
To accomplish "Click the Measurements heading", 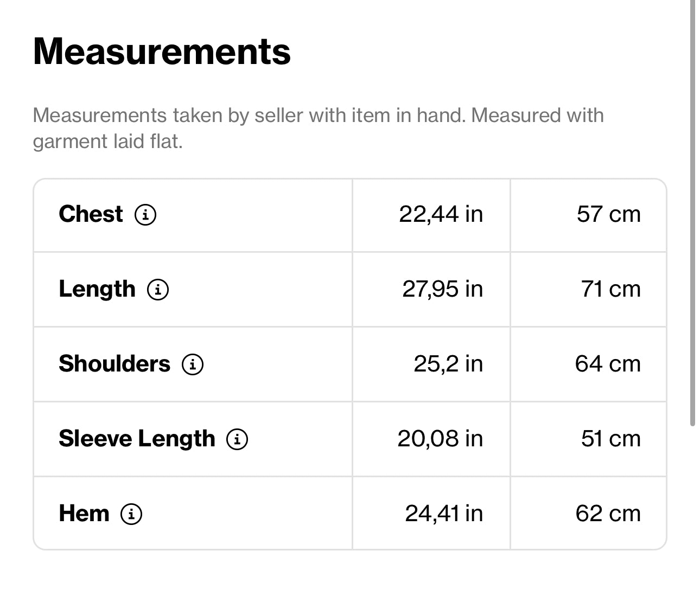I will point(162,52).
